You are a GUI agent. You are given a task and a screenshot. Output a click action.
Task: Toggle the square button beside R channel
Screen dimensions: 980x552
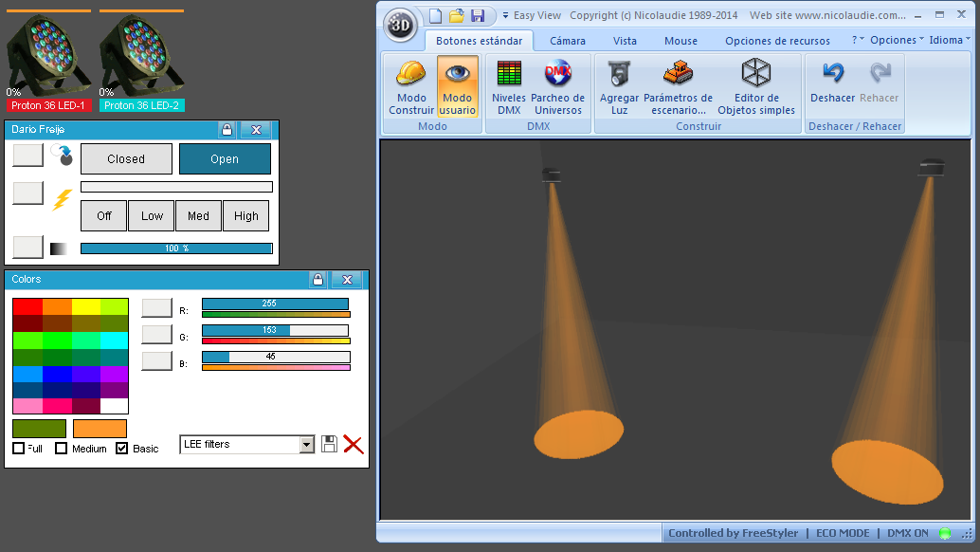[x=157, y=308]
